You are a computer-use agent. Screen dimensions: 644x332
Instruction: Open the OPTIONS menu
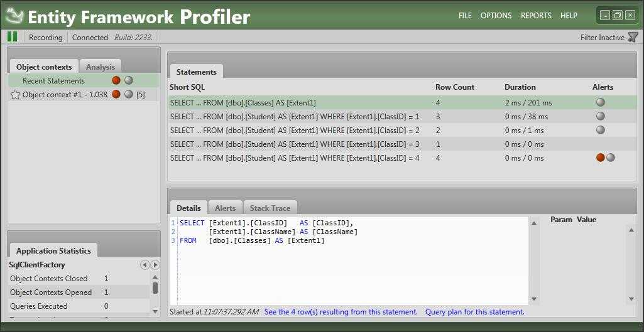coord(496,16)
